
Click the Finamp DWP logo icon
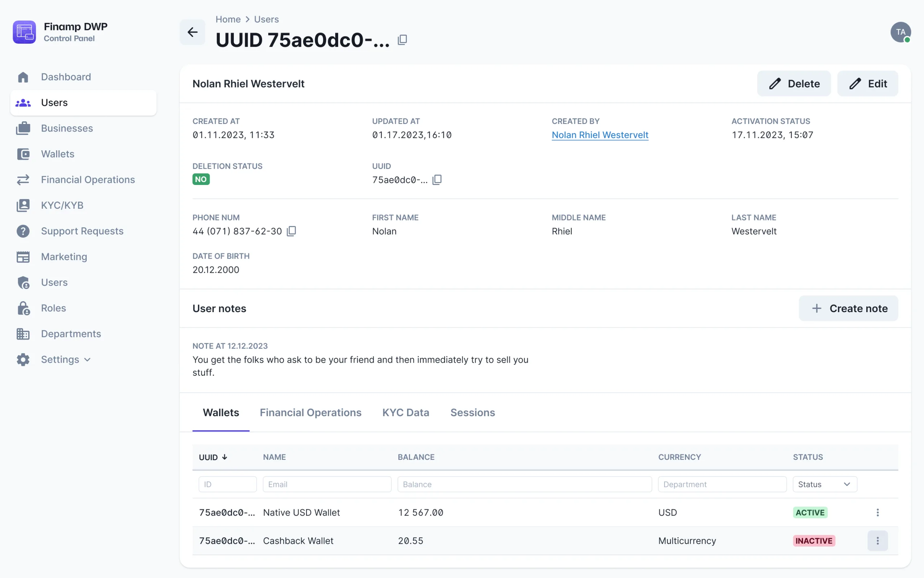tap(24, 32)
